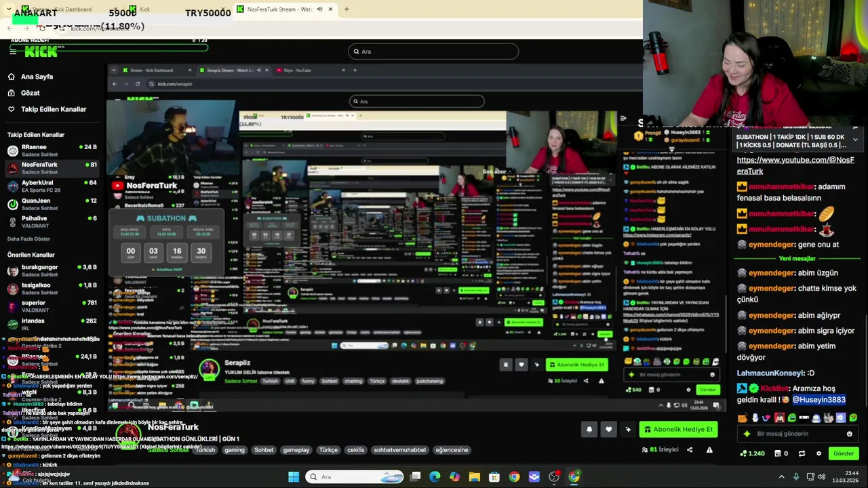The height and width of the screenshot is (488, 868).
Task: Open Ana Sayfa in the sidebar
Action: click(x=37, y=77)
